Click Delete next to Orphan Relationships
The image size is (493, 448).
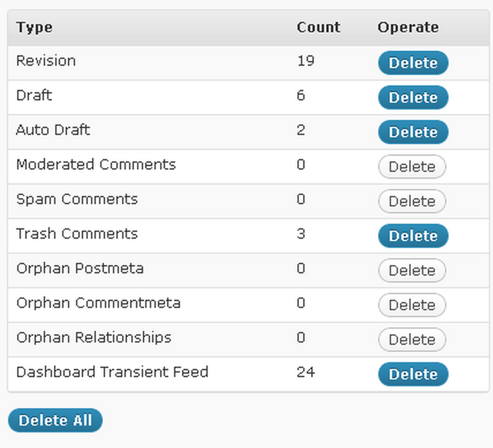tap(412, 340)
